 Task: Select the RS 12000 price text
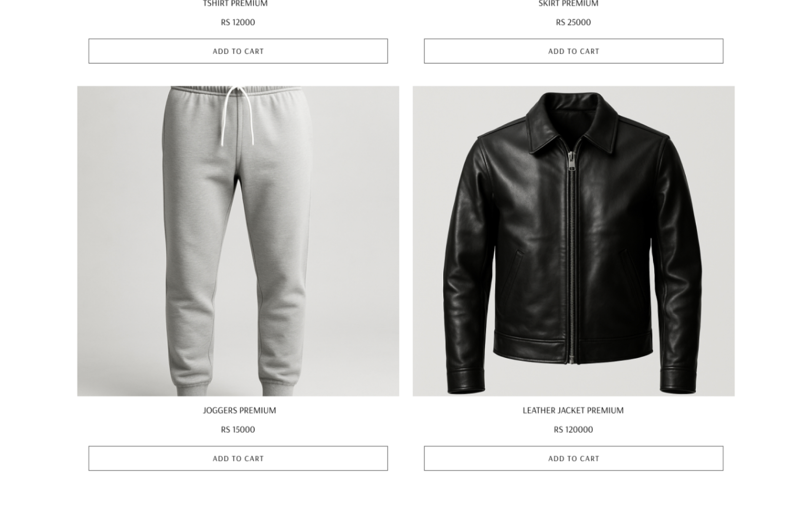239,22
